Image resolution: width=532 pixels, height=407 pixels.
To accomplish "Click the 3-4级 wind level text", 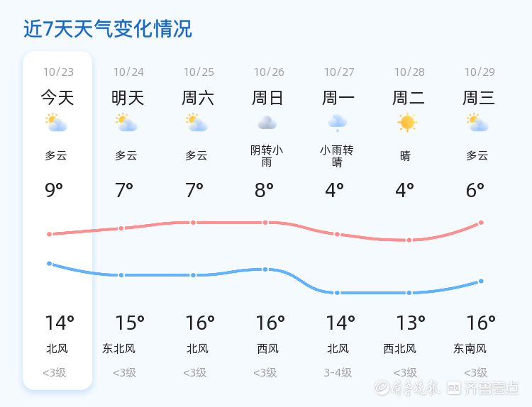I will [x=338, y=372].
